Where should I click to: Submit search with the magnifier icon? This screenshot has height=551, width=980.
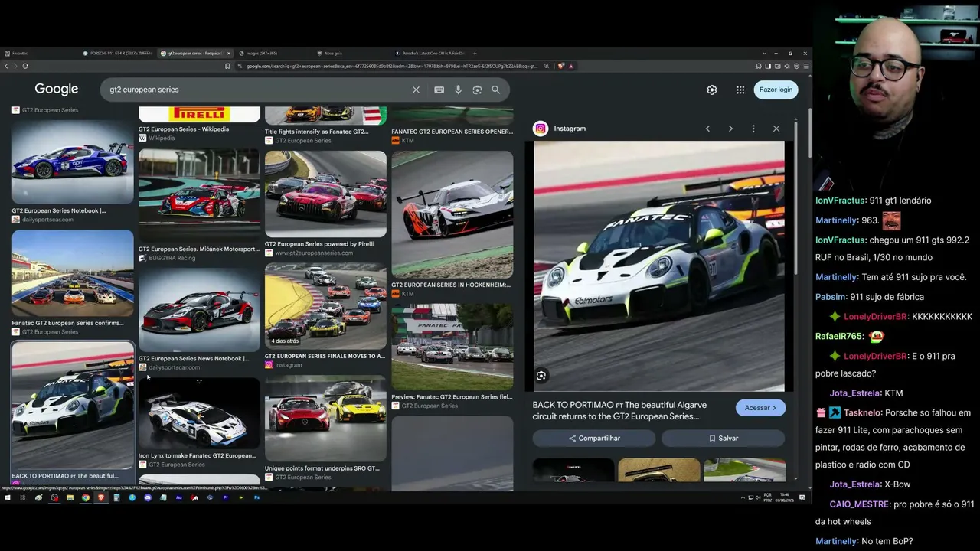click(496, 90)
